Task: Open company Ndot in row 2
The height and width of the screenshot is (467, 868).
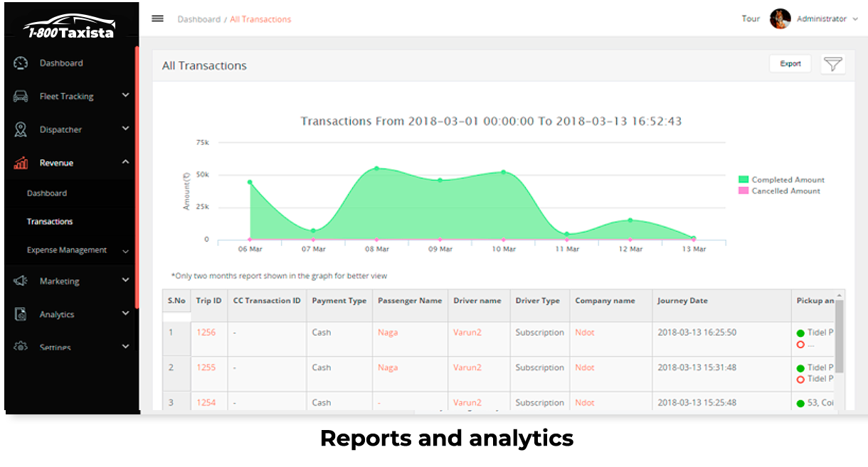Action: point(585,368)
